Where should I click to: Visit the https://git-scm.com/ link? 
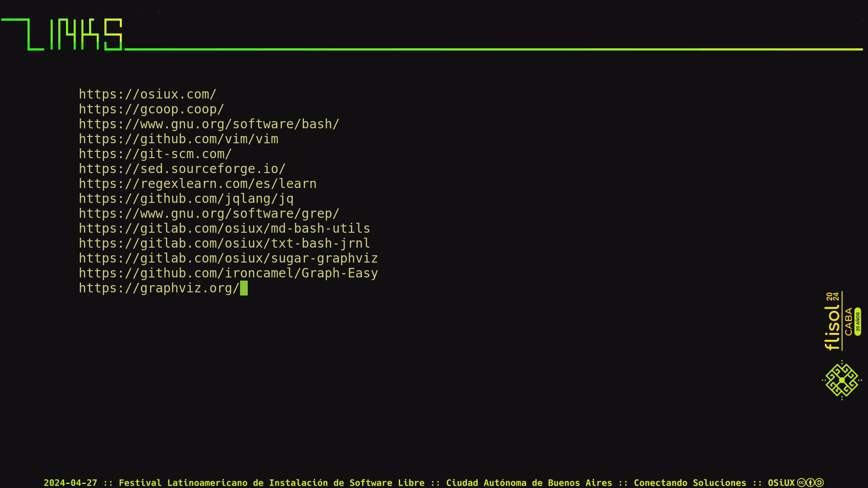[x=156, y=154]
